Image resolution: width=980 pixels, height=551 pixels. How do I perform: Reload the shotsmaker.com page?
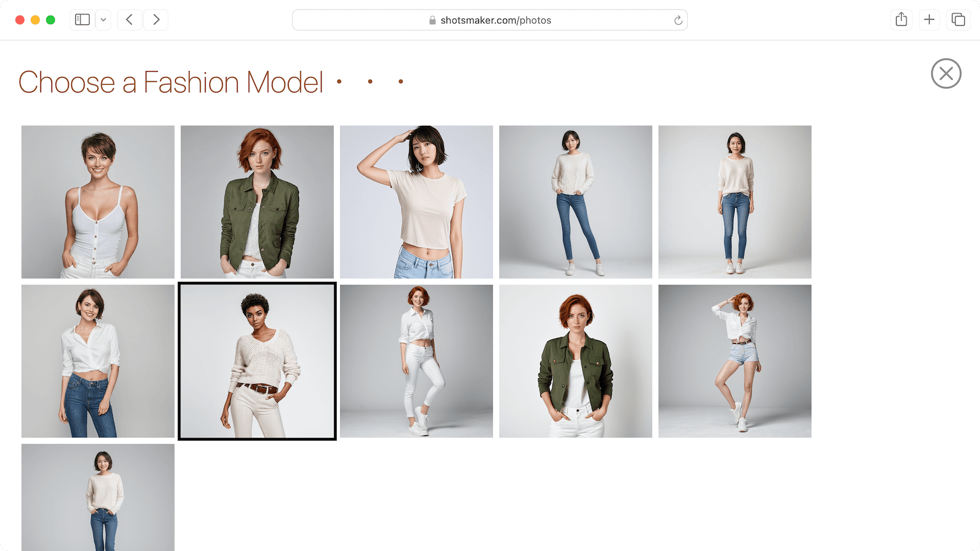[678, 20]
